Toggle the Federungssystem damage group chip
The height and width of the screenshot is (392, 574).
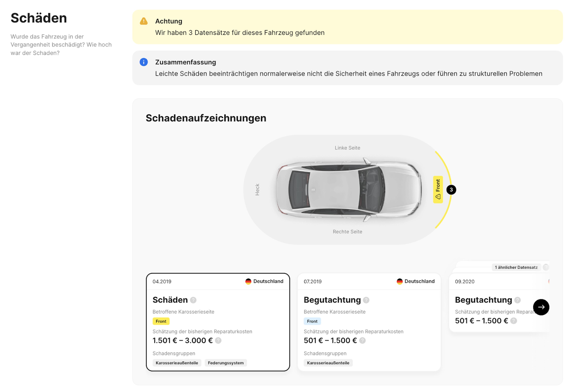[x=226, y=363]
